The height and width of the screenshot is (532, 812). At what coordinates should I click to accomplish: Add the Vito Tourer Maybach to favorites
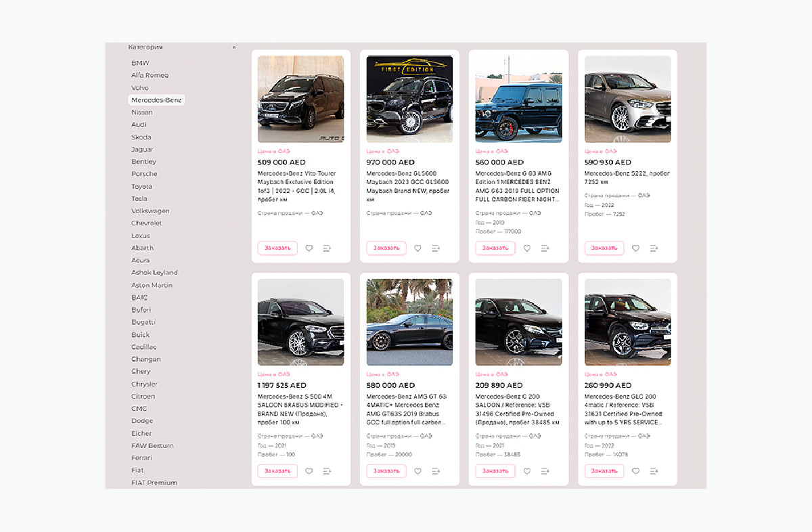click(309, 248)
